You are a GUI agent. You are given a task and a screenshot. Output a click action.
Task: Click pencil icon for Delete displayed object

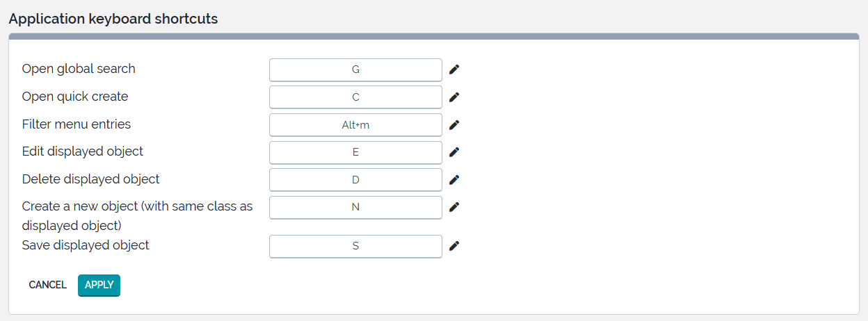click(x=454, y=180)
